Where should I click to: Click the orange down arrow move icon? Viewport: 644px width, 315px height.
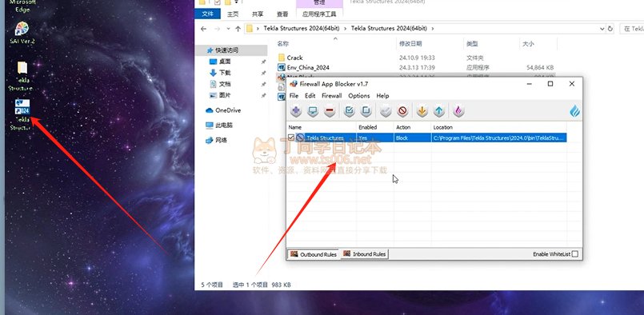422,111
